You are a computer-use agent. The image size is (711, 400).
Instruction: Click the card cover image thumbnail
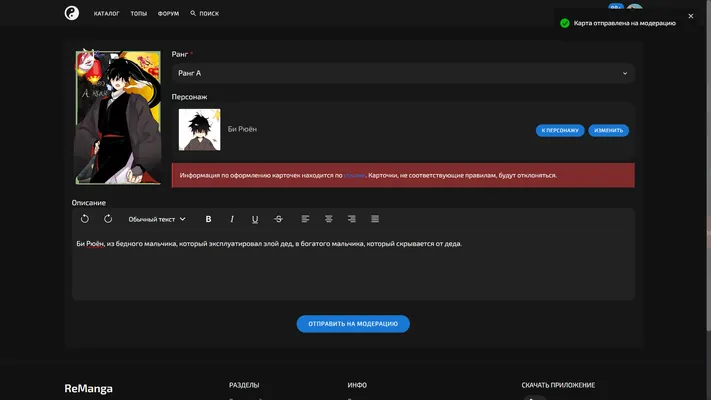pyautogui.click(x=118, y=117)
